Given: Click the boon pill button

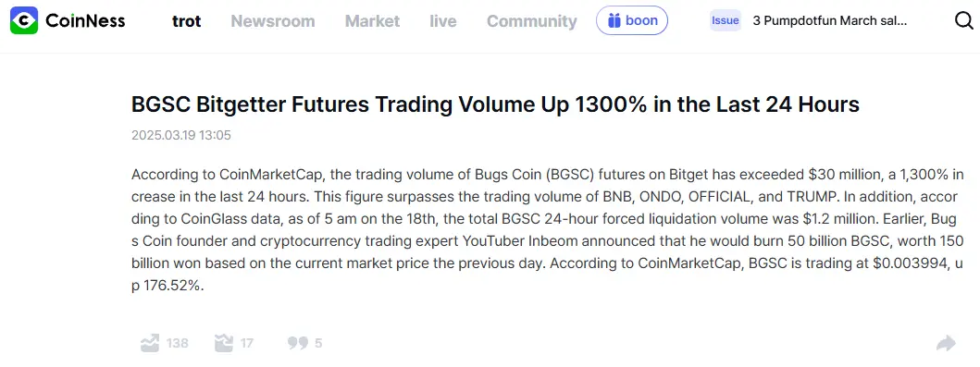Looking at the screenshot, I should pos(632,20).
